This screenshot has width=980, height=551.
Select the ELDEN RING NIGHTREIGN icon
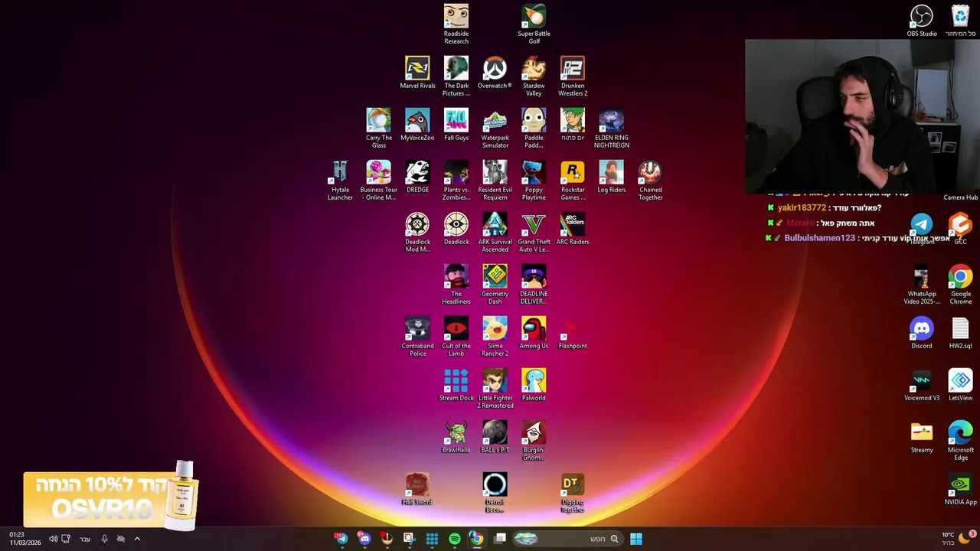[x=611, y=128]
